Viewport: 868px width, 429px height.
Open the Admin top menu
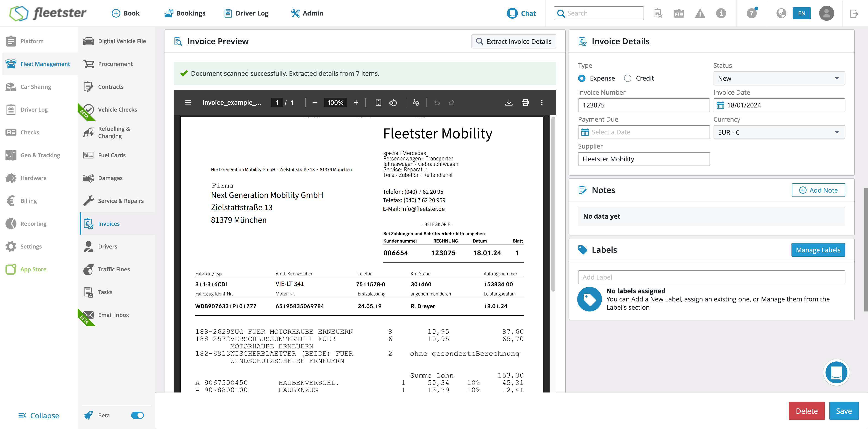coord(307,13)
